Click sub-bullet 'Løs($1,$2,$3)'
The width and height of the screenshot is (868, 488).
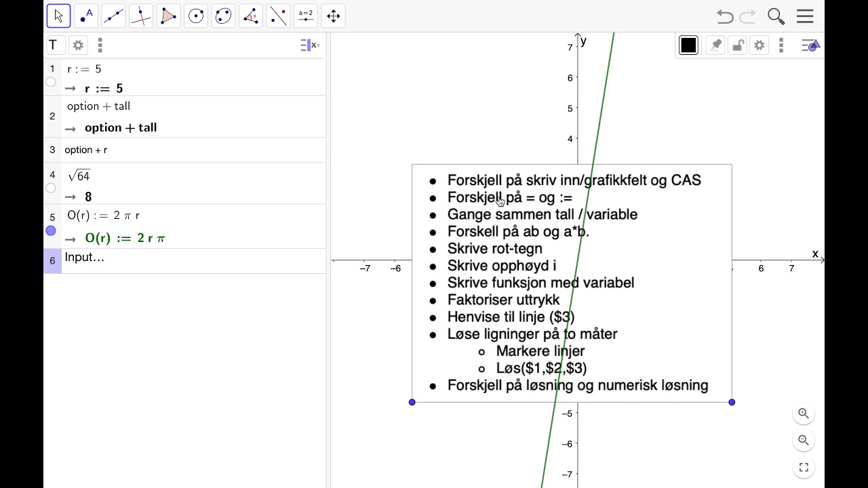542,368
